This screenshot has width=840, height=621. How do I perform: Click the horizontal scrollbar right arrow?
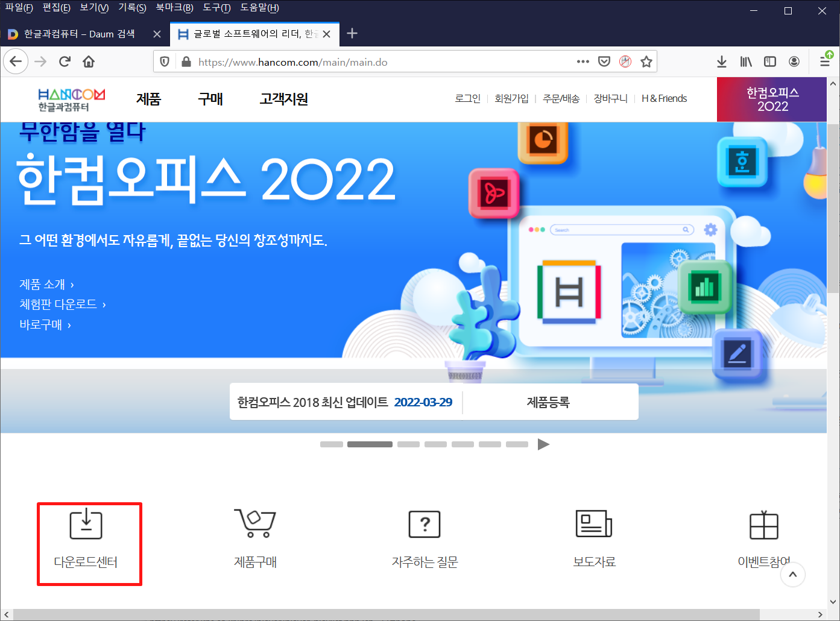point(820,614)
